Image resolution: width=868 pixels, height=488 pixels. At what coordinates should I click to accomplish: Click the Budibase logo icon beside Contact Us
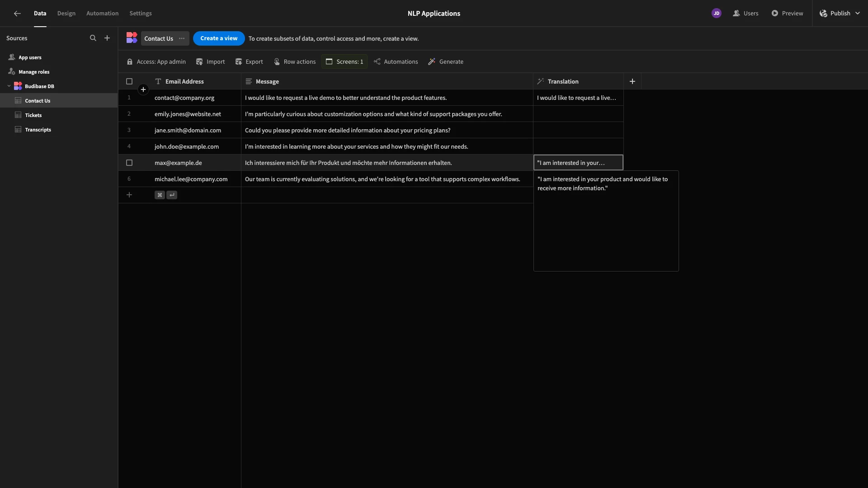(x=132, y=38)
